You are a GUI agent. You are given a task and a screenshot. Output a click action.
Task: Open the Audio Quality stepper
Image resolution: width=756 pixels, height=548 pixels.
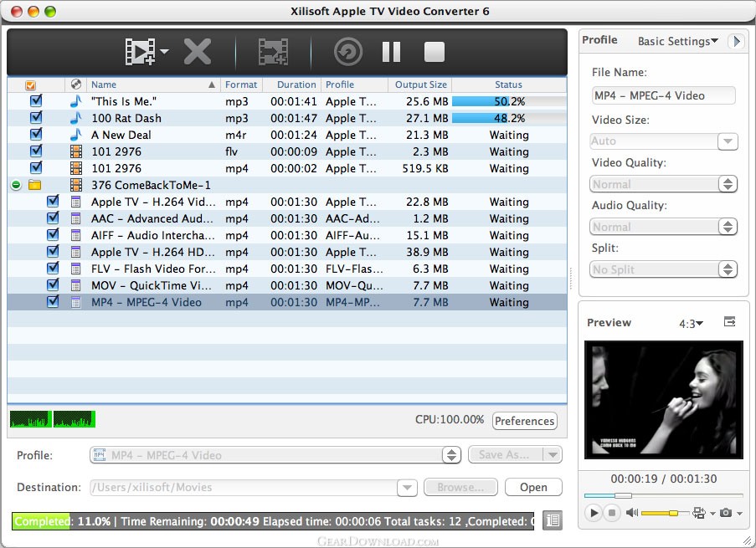(x=728, y=227)
